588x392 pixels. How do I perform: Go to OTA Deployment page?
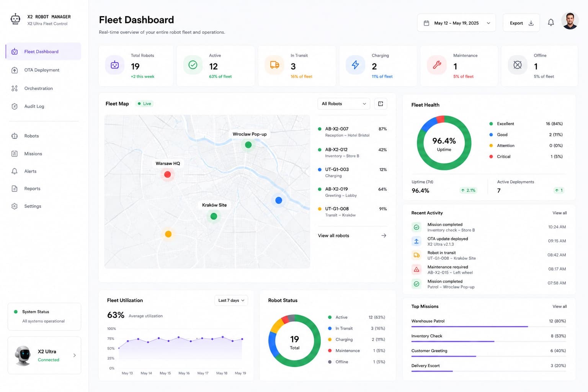(x=42, y=70)
